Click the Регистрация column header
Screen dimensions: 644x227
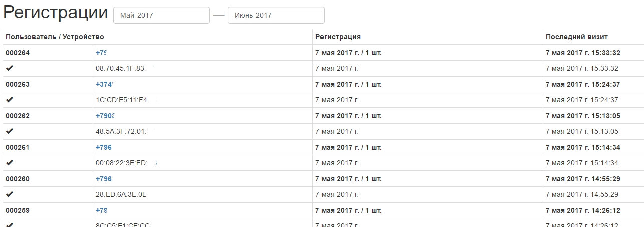click(x=338, y=37)
